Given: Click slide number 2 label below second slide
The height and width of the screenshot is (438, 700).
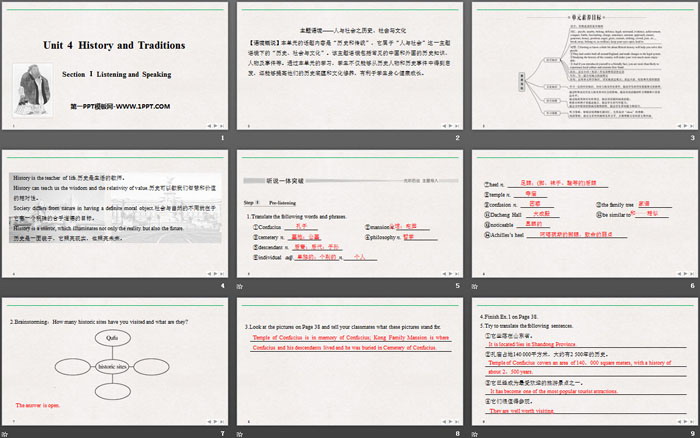Looking at the screenshot, I should coord(457,138).
